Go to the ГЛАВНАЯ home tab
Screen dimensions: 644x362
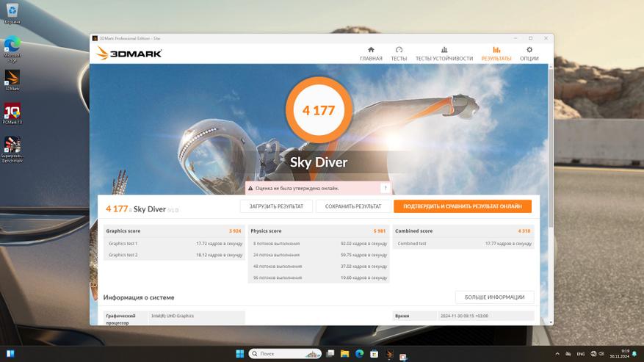pos(371,54)
